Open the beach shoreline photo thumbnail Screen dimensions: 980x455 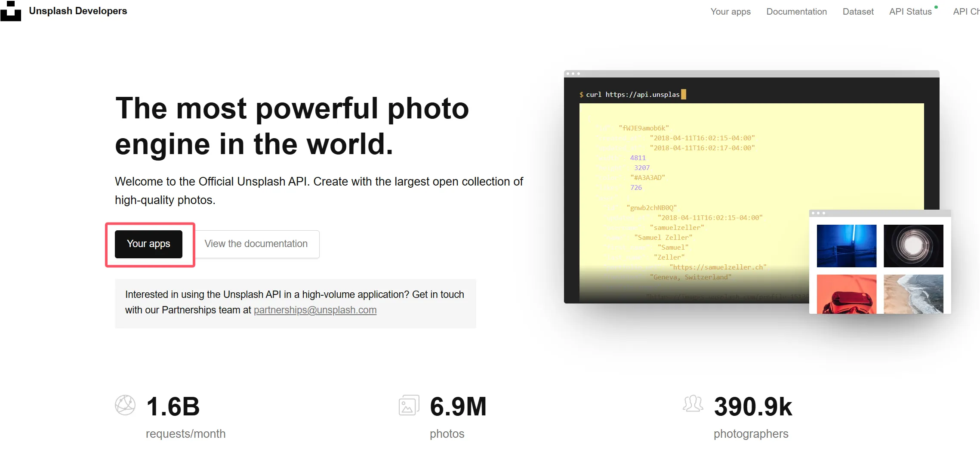[913, 294]
